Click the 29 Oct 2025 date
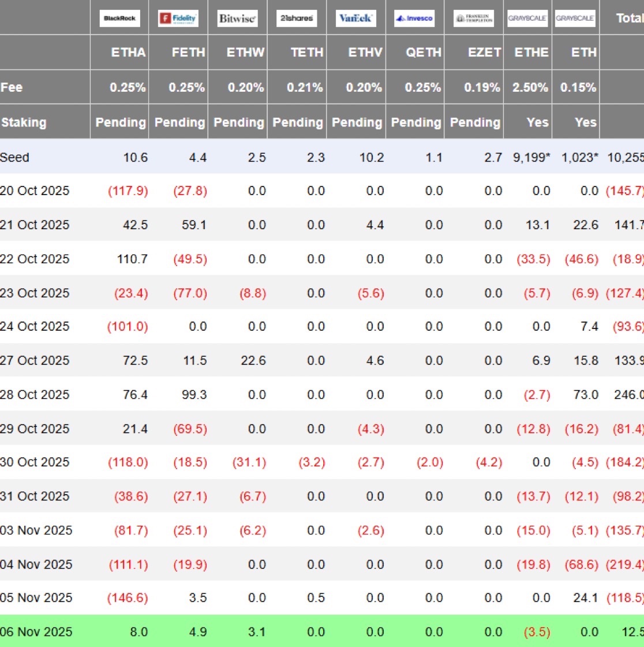 point(35,429)
